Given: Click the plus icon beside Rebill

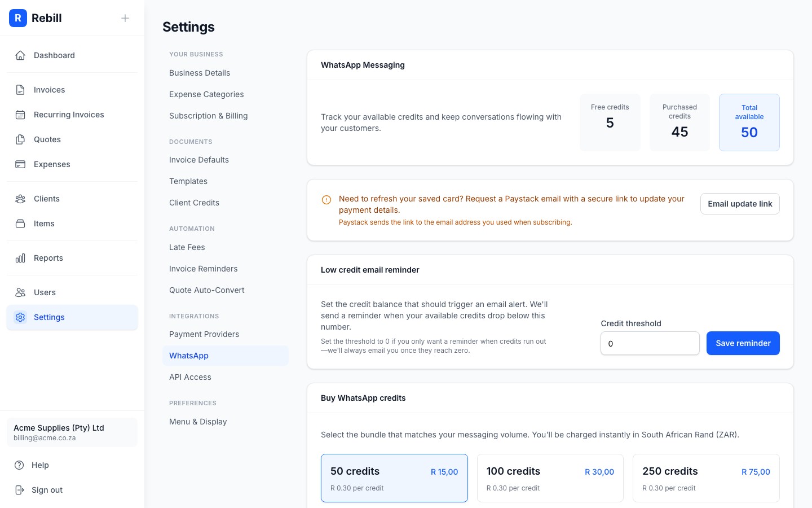Looking at the screenshot, I should coord(125,18).
